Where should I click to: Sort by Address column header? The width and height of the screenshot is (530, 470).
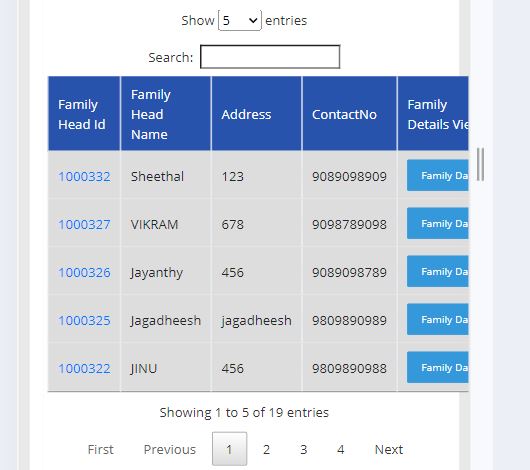pos(256,114)
